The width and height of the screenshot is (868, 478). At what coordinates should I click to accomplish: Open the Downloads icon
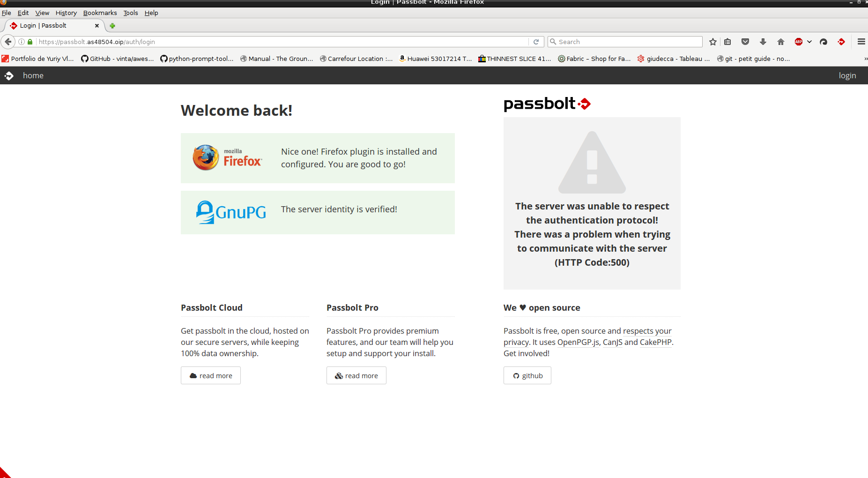[763, 42]
